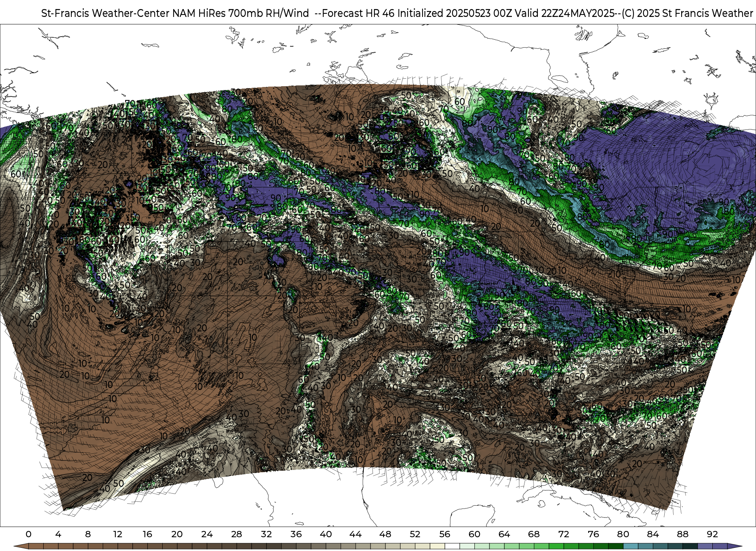Click 'Valid 22Z24MAY2025' in the header
756x551 pixels.
click(565, 13)
